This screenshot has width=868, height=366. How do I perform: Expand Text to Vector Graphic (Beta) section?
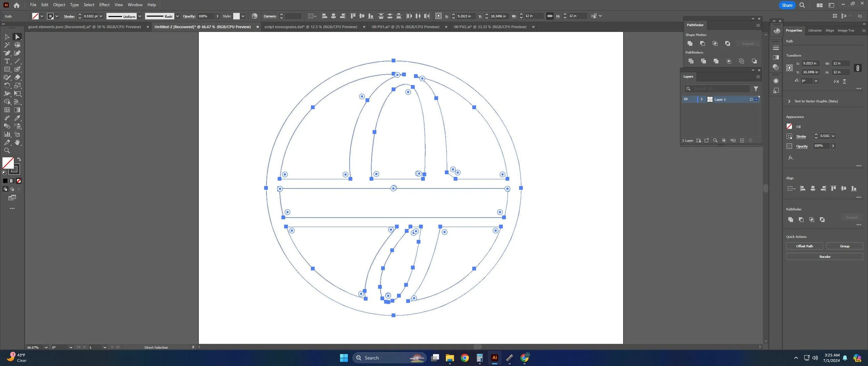point(789,101)
